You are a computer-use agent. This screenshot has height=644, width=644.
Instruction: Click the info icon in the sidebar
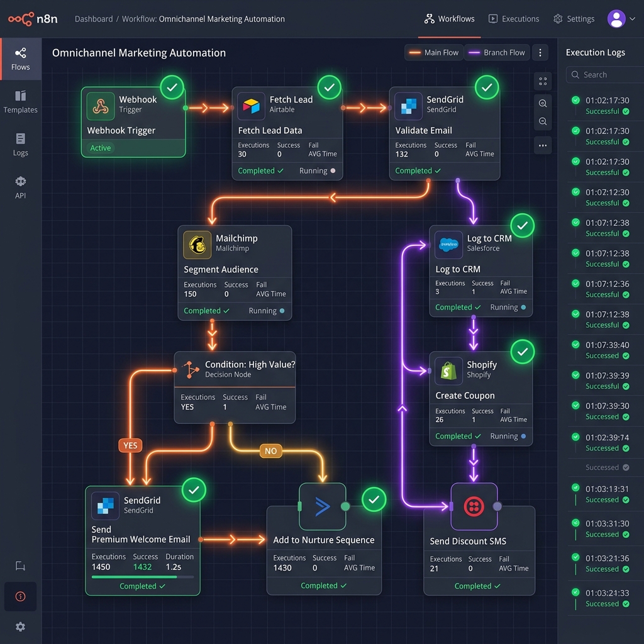(x=20, y=596)
